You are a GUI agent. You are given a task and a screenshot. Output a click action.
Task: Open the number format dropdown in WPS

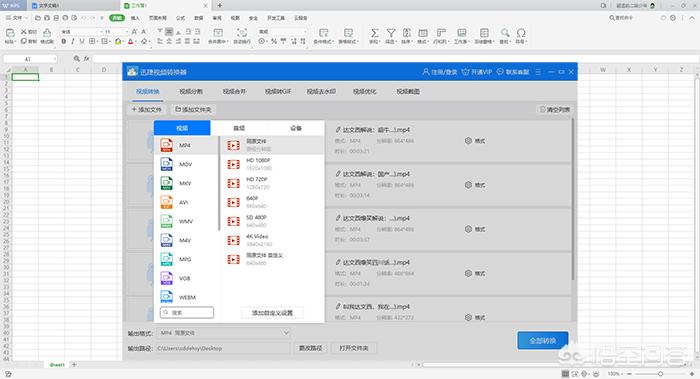(305, 32)
